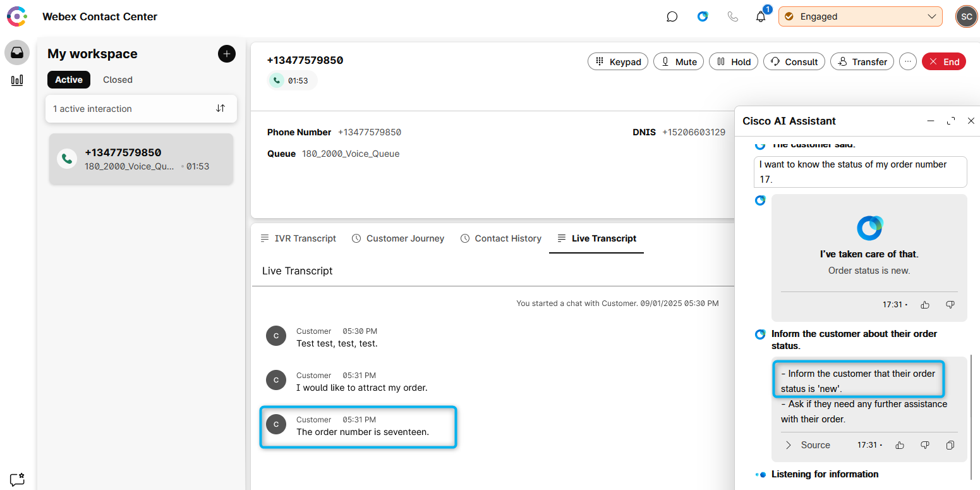Select the +13477579850 active interaction card

click(x=141, y=159)
